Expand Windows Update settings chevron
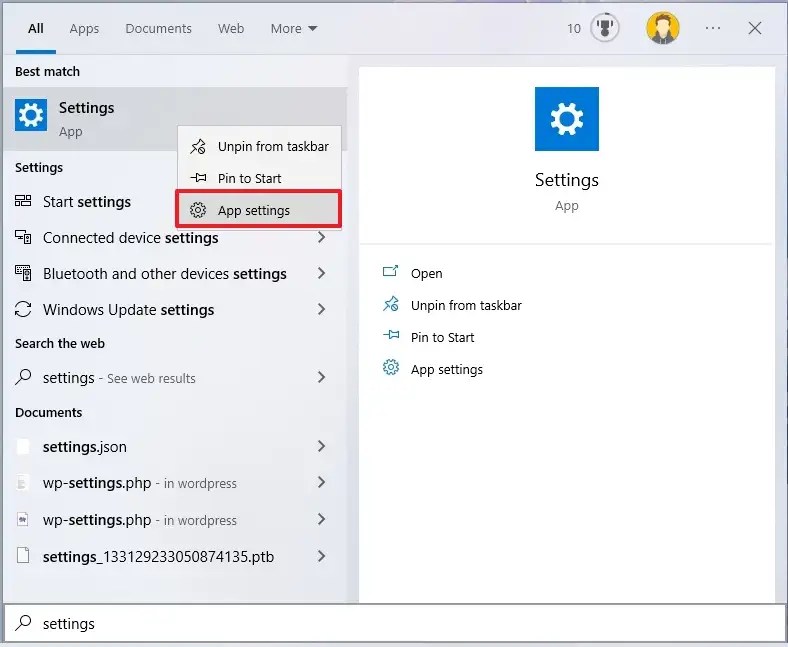788x647 pixels. [322, 309]
